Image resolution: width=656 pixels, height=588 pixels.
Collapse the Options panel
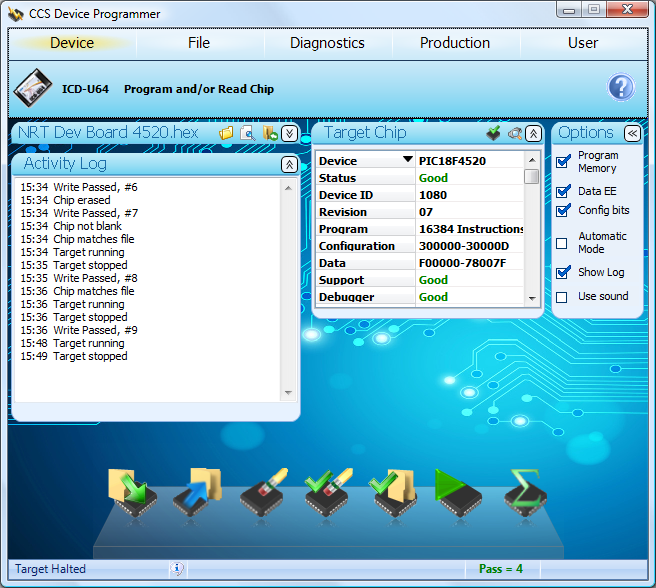[x=632, y=133]
